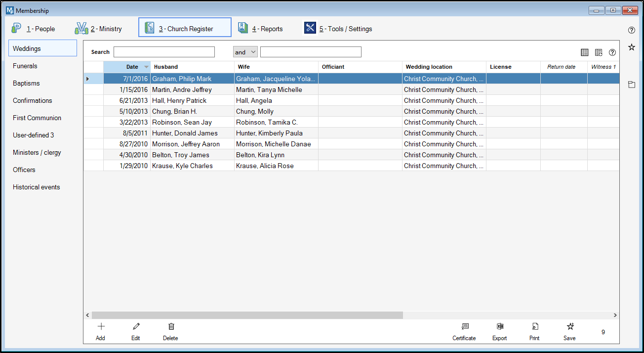
Task: Open the Certificate generator icon
Action: [x=464, y=327]
